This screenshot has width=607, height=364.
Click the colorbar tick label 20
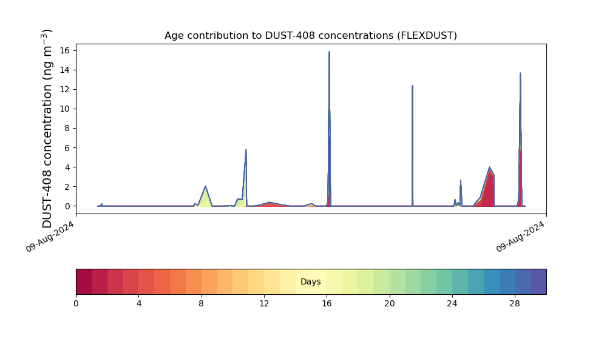click(389, 303)
